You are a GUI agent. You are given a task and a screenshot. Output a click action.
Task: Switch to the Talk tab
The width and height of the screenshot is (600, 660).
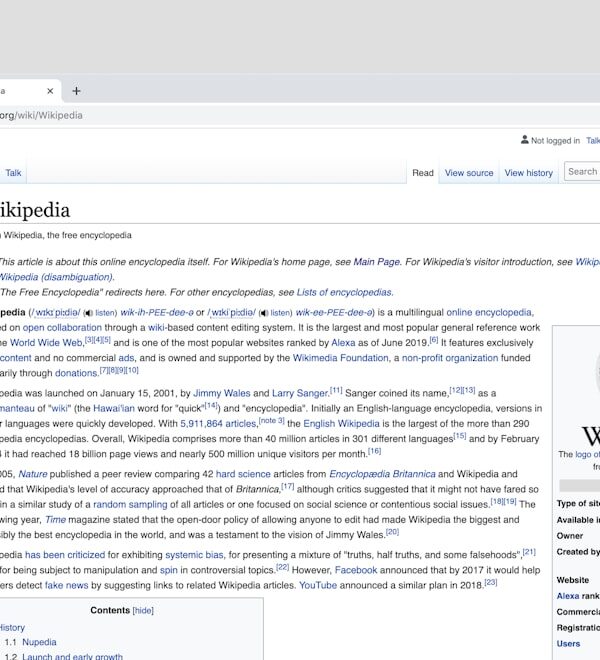(13, 173)
